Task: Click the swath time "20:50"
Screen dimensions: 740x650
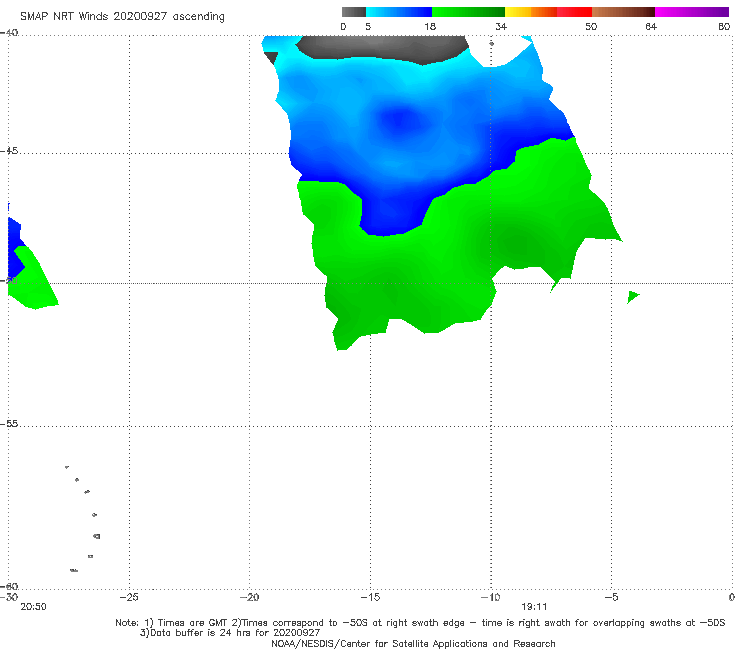Action: click(34, 607)
